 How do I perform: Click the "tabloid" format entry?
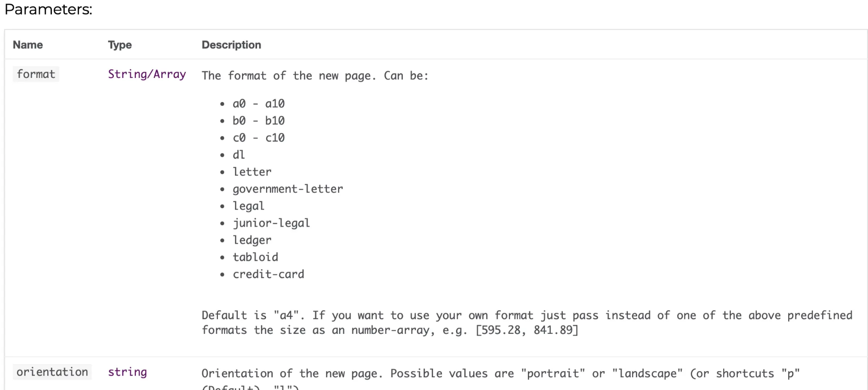pos(255,257)
